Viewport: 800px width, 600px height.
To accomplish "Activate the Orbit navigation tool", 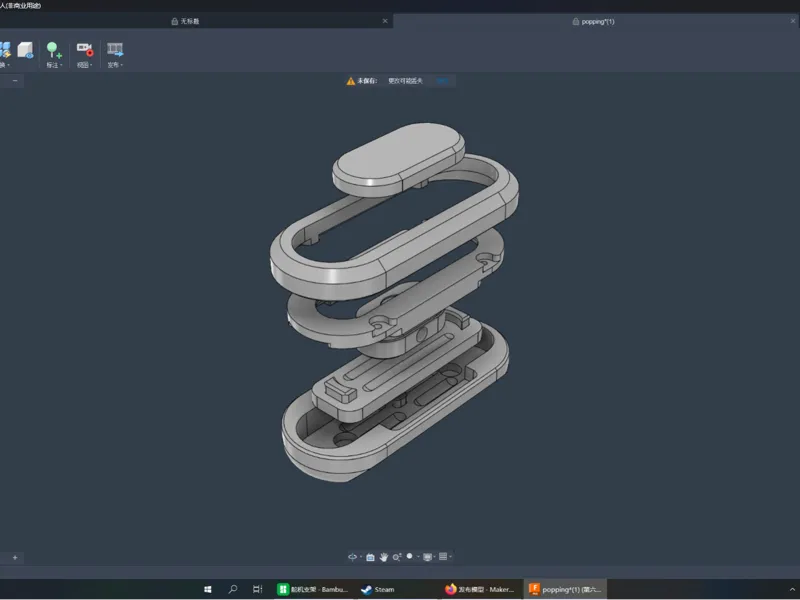I will click(x=352, y=557).
